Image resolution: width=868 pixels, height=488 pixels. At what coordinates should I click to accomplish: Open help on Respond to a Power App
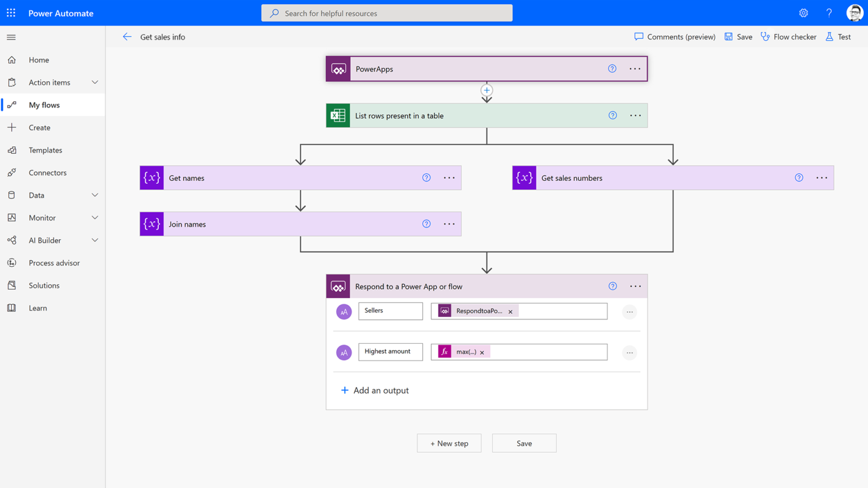point(612,286)
